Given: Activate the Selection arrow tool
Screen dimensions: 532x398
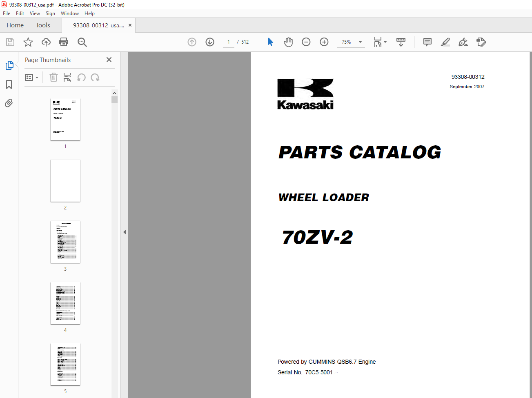Looking at the screenshot, I should pyautogui.click(x=270, y=42).
